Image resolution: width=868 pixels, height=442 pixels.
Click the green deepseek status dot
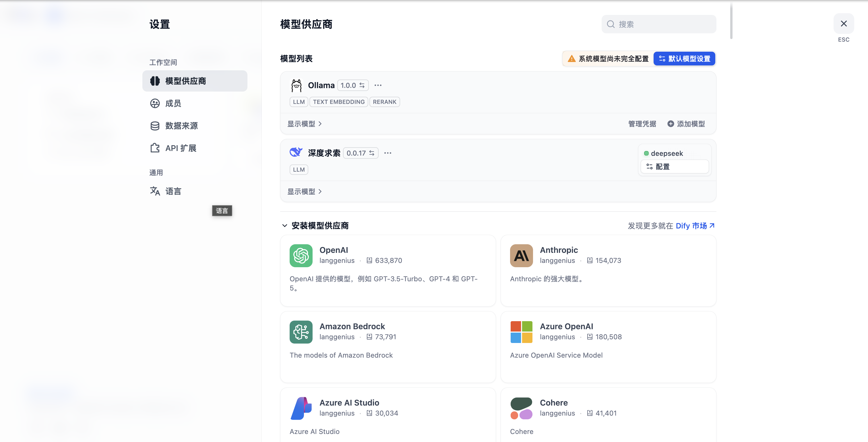(646, 153)
